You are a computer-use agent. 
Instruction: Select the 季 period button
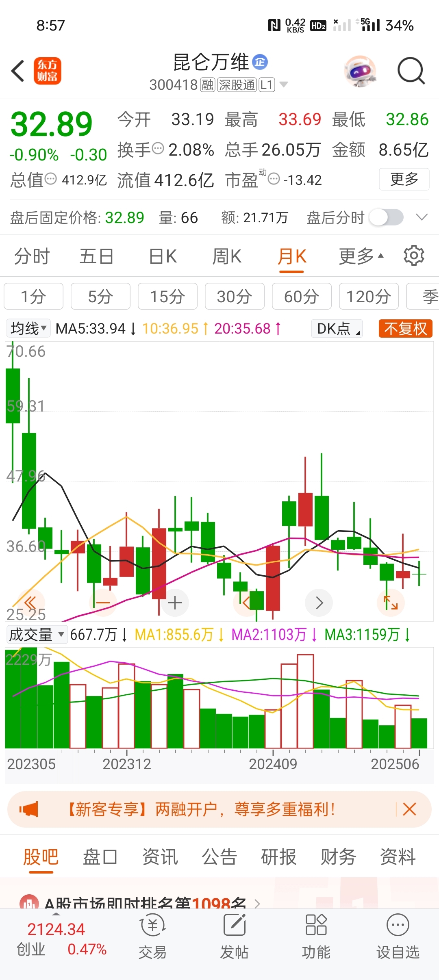(x=423, y=296)
